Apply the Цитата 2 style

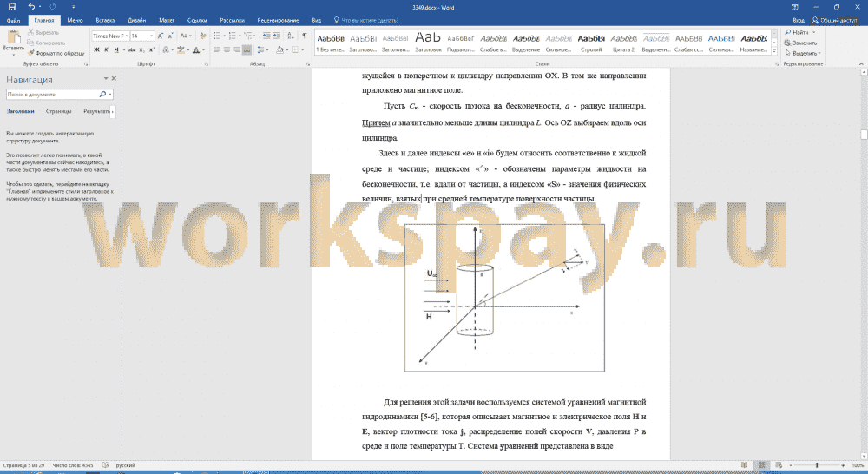[x=623, y=42]
